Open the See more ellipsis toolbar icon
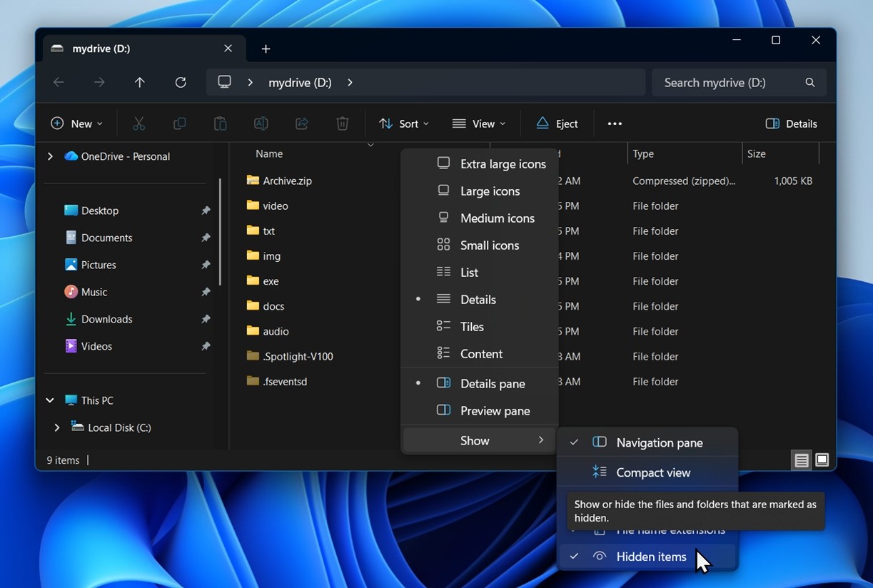Screen dimensions: 873x588 615,123
